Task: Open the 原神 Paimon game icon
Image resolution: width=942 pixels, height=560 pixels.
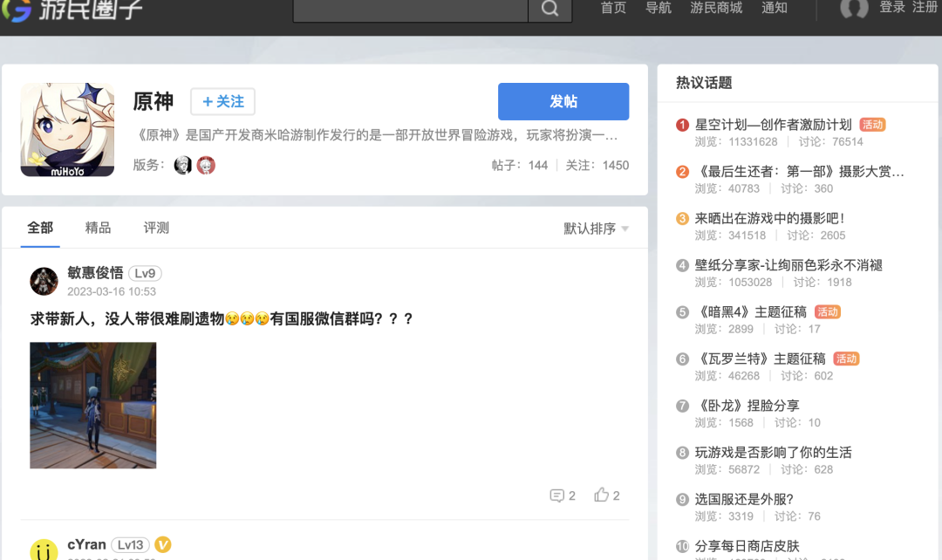Action: (x=67, y=130)
